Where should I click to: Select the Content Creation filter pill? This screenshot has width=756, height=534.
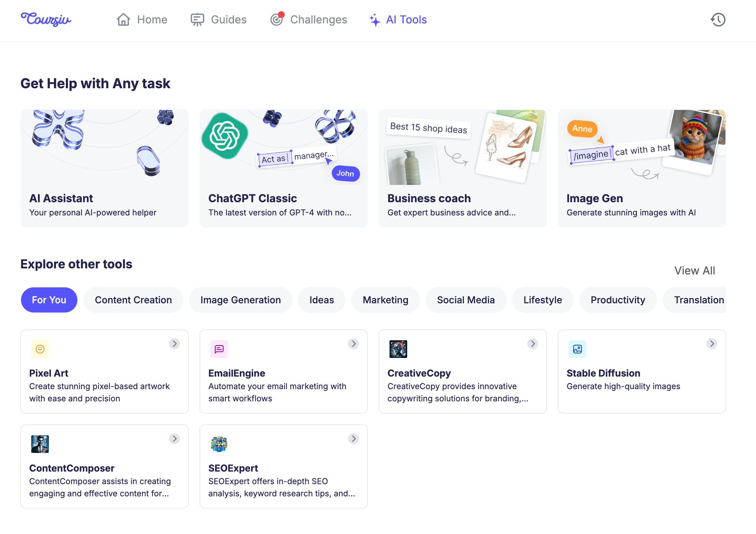133,300
